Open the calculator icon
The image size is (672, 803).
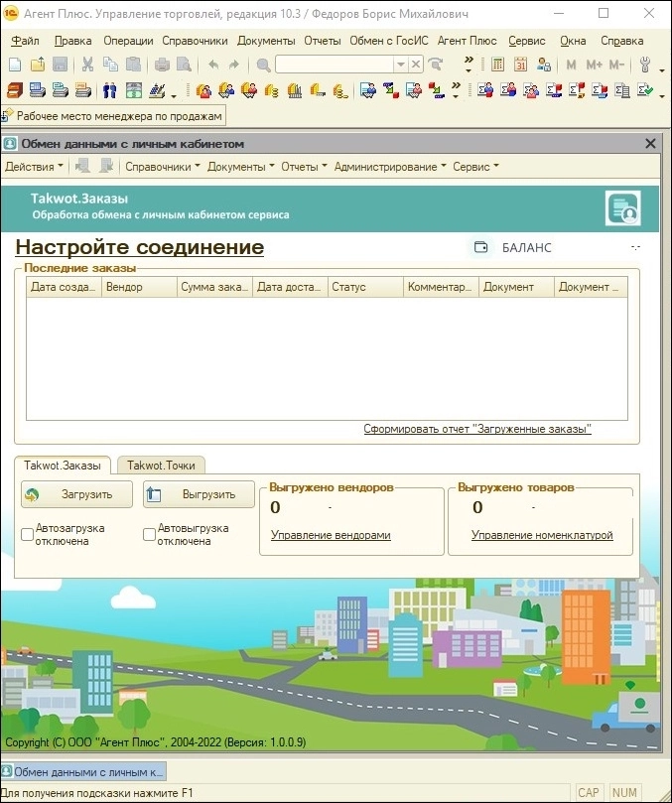point(497,65)
